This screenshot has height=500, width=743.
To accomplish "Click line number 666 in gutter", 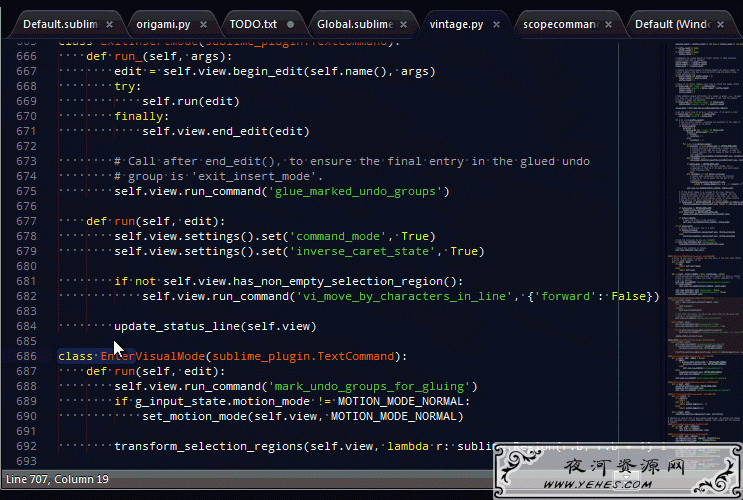I will click(27, 56).
